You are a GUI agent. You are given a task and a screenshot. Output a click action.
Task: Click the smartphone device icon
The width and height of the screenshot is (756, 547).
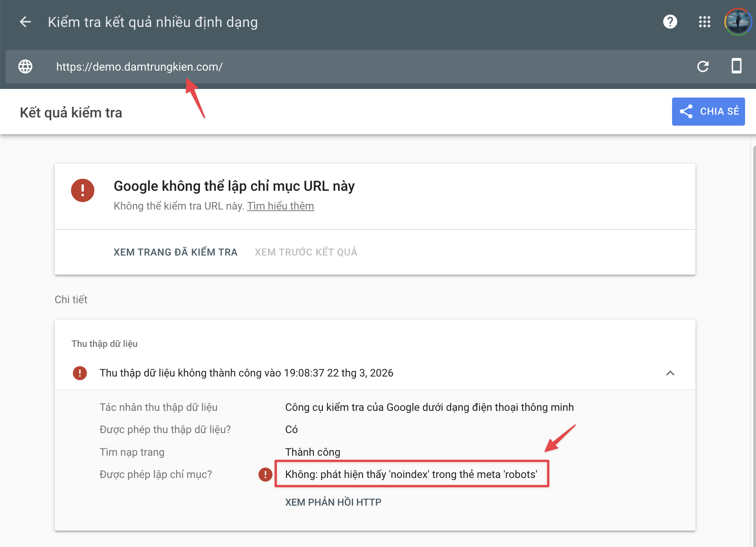(x=737, y=66)
